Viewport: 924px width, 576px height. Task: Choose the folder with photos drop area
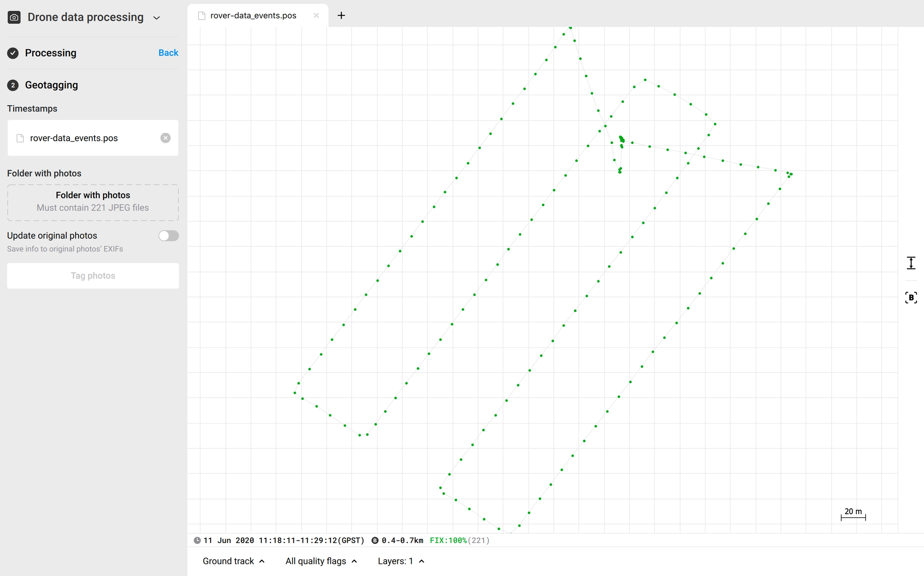click(x=93, y=202)
